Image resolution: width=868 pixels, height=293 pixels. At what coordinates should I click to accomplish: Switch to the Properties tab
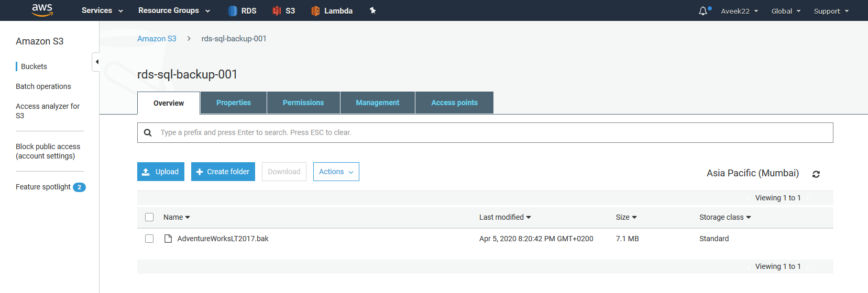(x=234, y=103)
